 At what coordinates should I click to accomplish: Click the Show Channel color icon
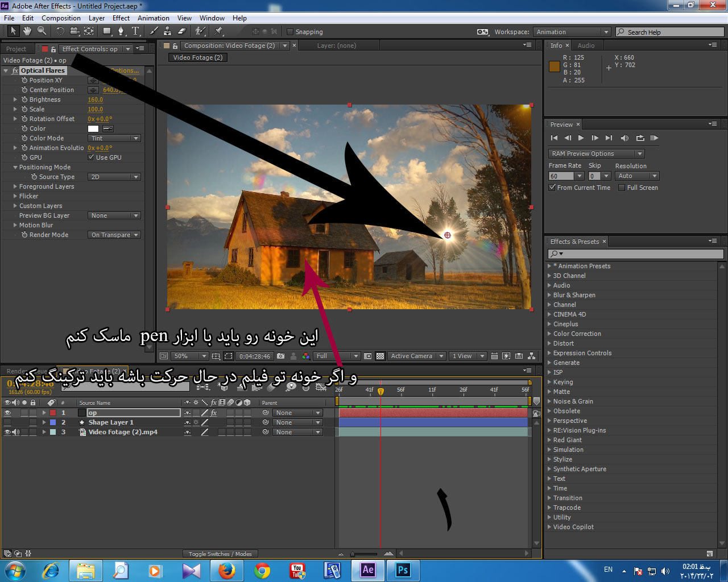[306, 356]
